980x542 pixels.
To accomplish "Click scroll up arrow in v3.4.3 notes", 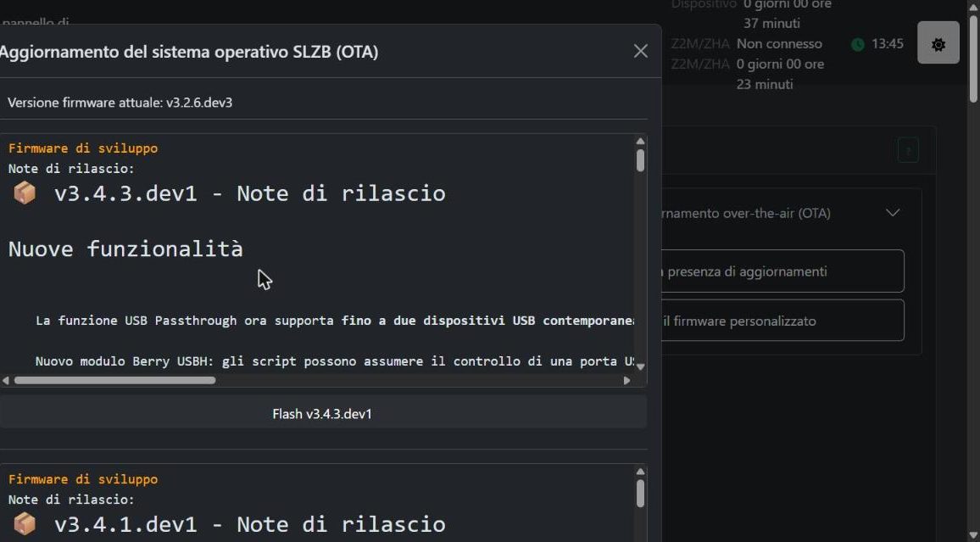I will (x=640, y=142).
